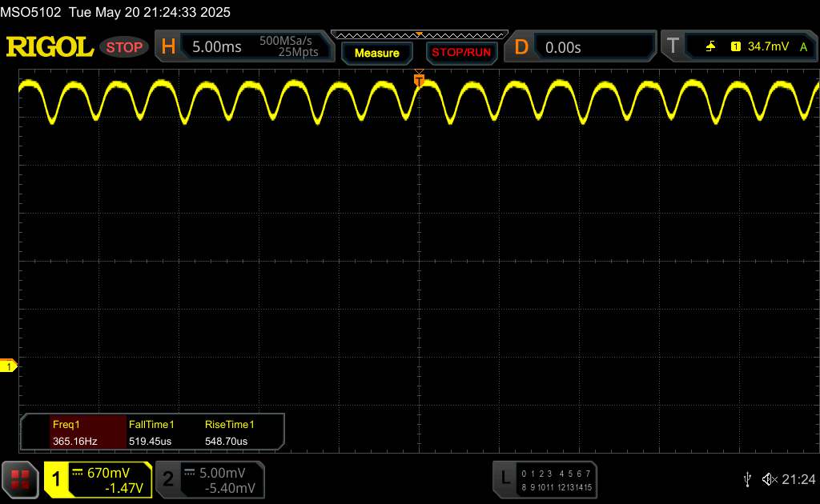Click channel 1 scale 670mV
Image resolution: width=820 pixels, height=504 pixels.
coord(108,473)
